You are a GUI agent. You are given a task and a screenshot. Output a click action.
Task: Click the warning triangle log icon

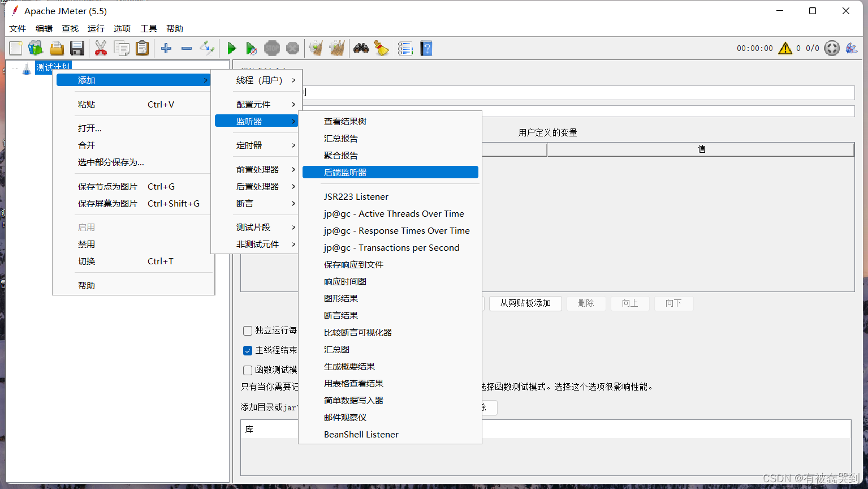click(785, 49)
